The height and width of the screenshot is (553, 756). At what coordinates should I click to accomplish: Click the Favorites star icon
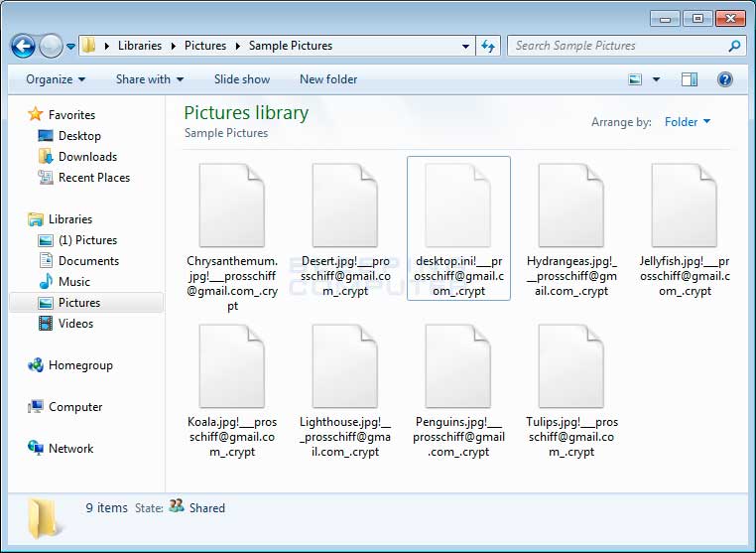(35, 114)
